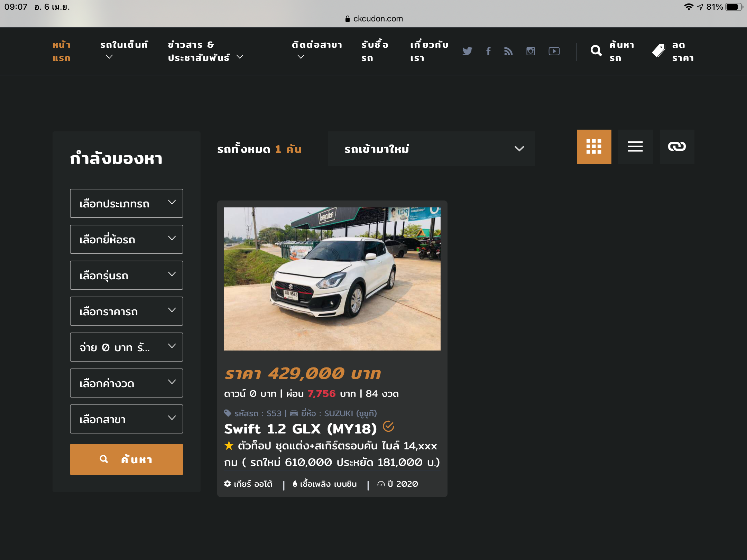Expand the เลือกยี่ห้อรถ dropdown
The height and width of the screenshot is (560, 747).
pos(126,239)
